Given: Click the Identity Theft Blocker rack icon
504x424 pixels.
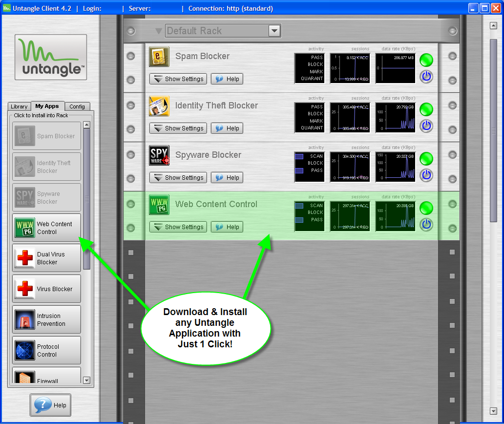Looking at the screenshot, I should point(159,106).
